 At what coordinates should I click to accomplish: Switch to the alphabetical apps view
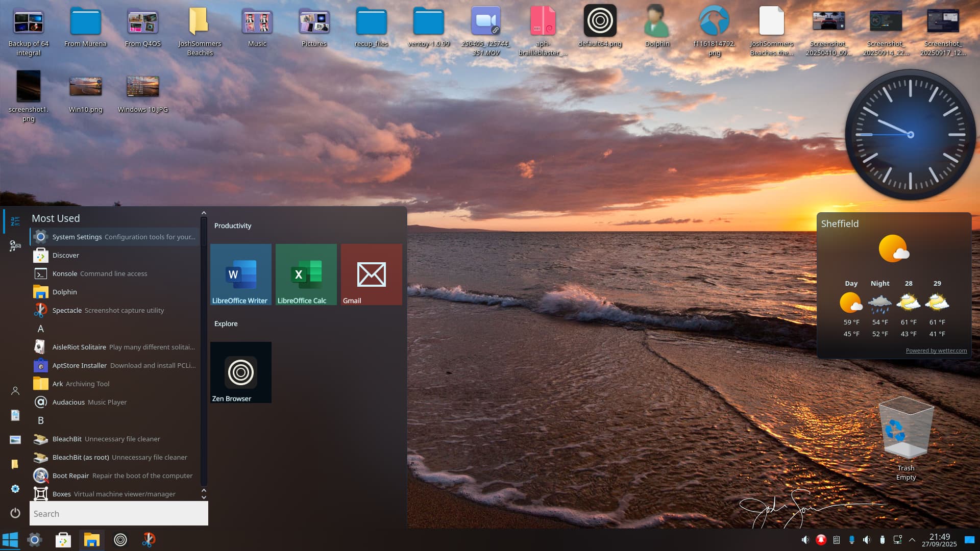[x=15, y=221]
